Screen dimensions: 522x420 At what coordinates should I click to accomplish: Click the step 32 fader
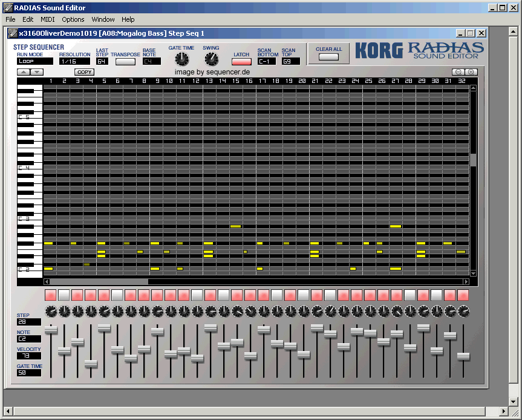463,356
